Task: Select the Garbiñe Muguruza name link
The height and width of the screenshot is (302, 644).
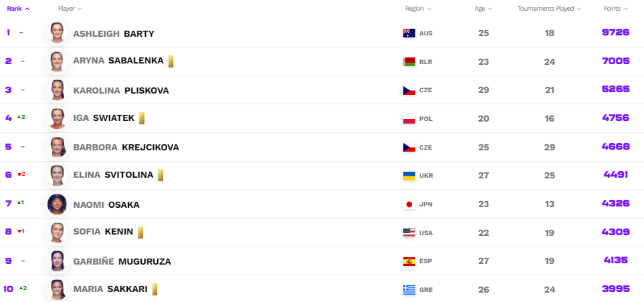Action: tap(122, 261)
